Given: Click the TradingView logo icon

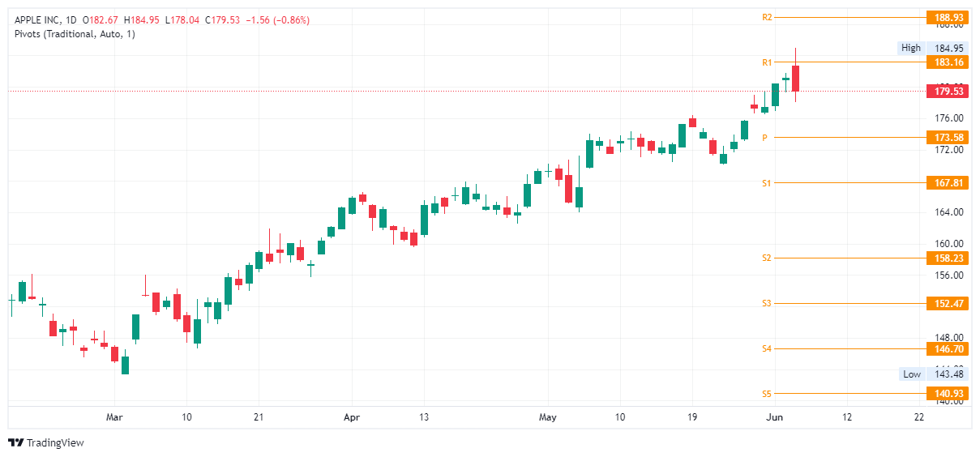Looking at the screenshot, I should [15, 442].
